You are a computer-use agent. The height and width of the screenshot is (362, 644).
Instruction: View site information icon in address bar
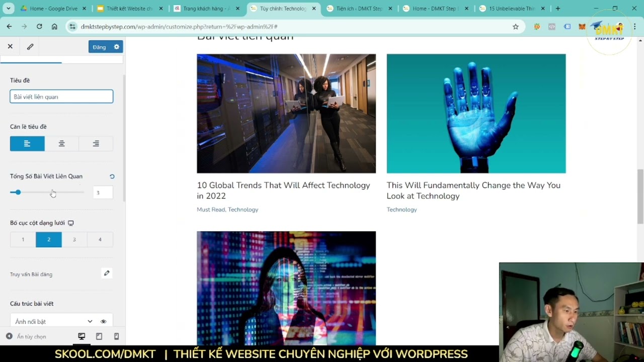coord(72,27)
